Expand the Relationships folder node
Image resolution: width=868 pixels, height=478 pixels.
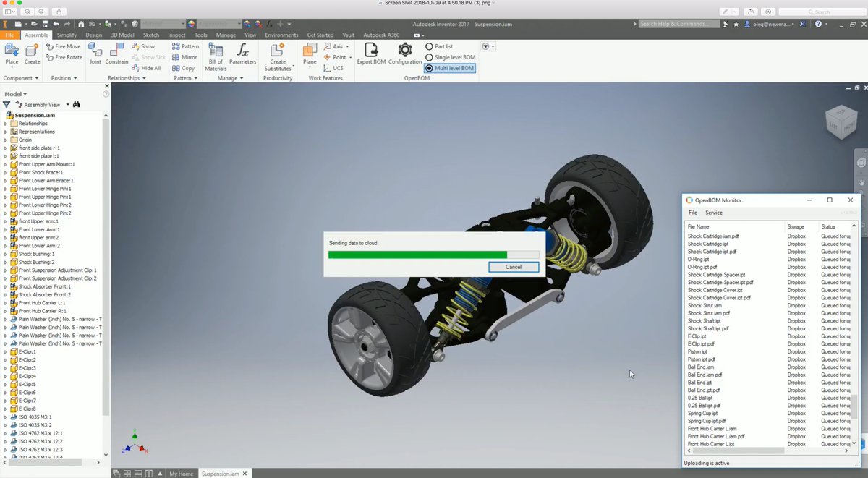[5, 124]
